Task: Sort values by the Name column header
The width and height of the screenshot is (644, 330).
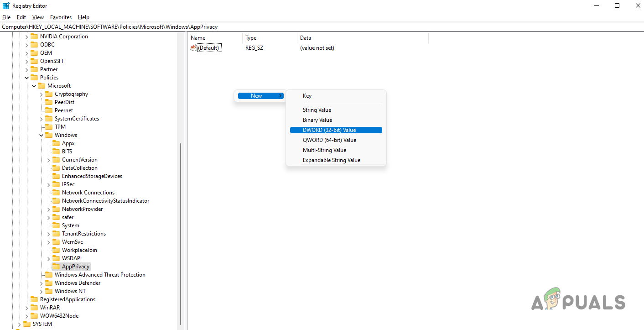Action: pos(215,38)
